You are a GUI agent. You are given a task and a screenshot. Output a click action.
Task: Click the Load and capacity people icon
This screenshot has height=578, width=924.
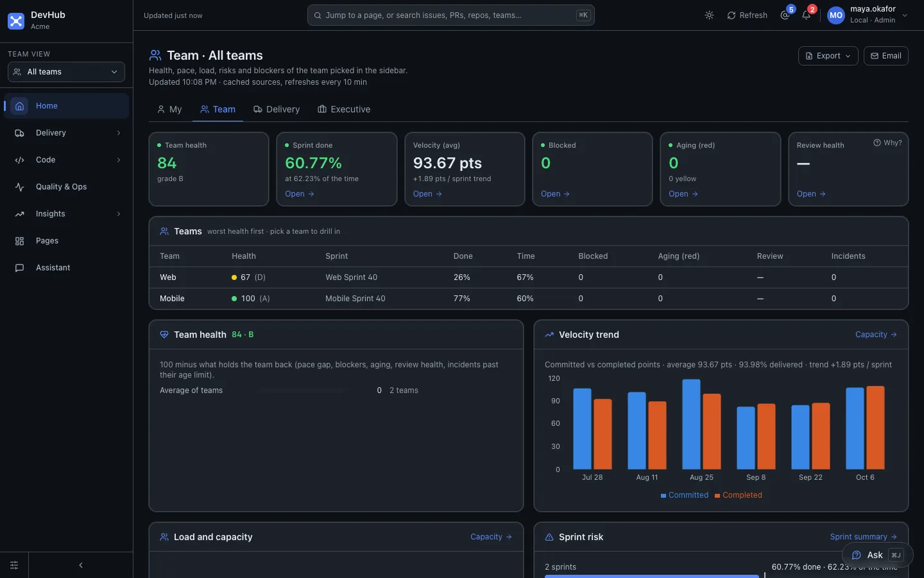click(164, 537)
